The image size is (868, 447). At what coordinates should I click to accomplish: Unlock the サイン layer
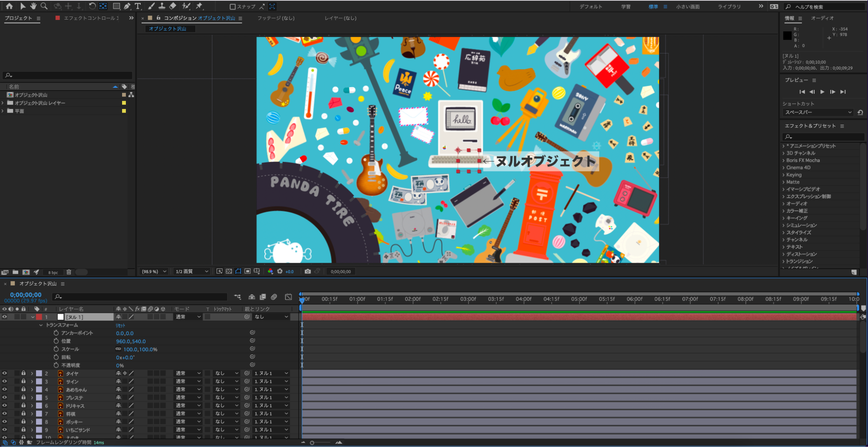[23, 381]
